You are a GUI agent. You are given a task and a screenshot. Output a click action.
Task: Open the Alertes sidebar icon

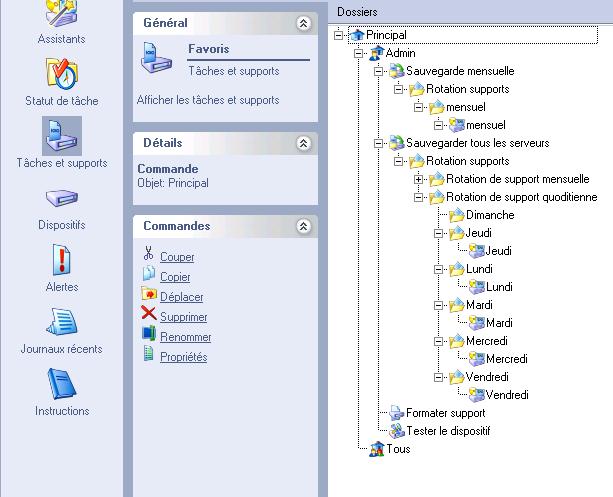tap(61, 260)
